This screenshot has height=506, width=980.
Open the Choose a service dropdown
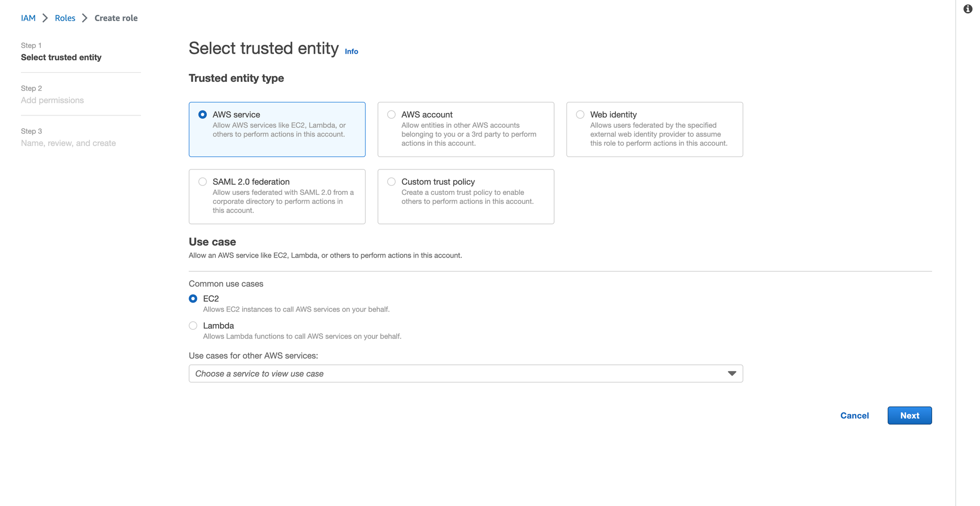(466, 373)
